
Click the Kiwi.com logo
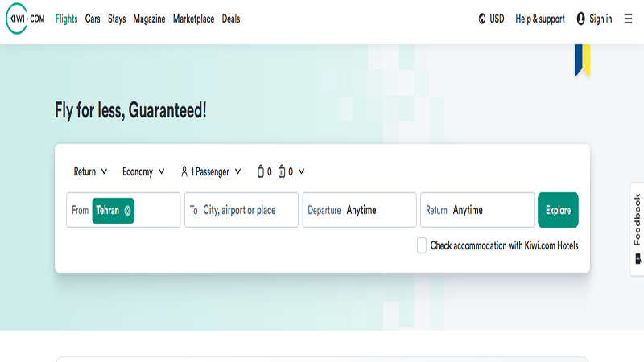click(26, 19)
